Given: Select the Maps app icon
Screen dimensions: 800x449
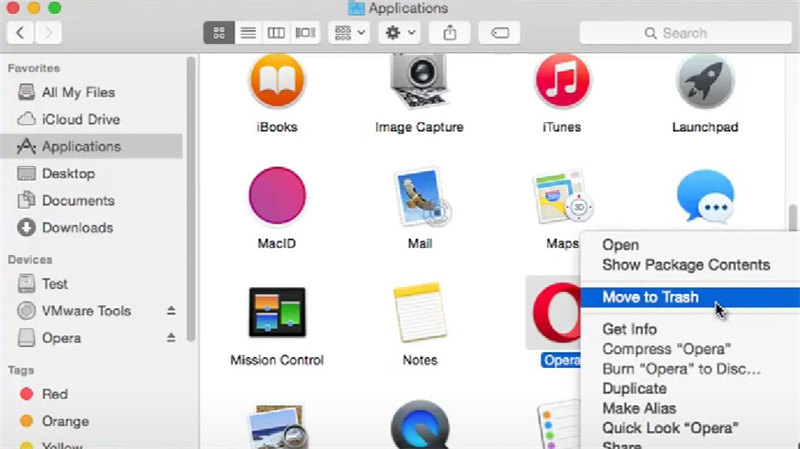Looking at the screenshot, I should point(562,197).
